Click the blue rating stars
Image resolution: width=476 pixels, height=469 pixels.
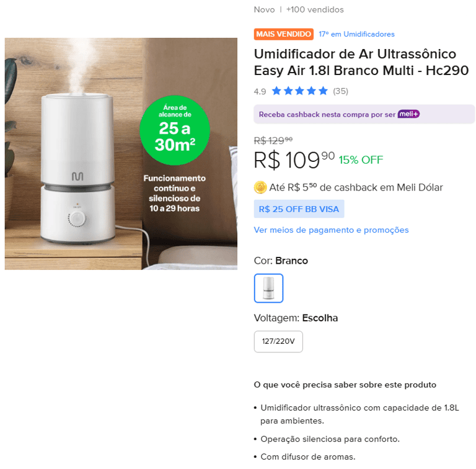[x=299, y=91]
